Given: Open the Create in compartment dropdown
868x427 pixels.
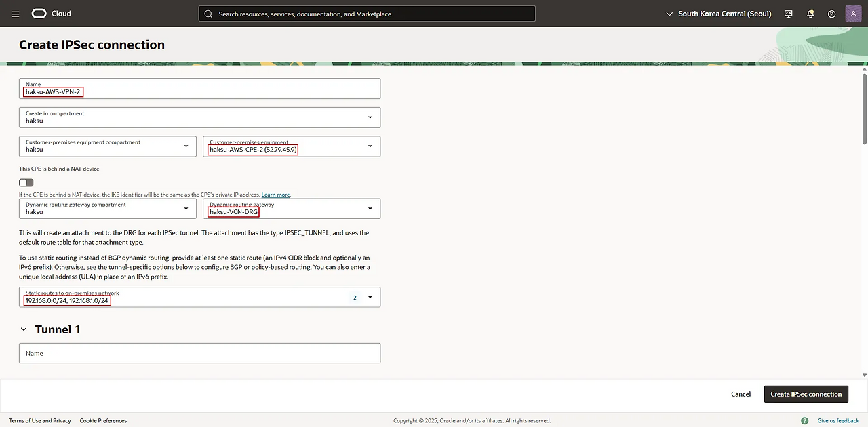Looking at the screenshot, I should click(x=370, y=117).
